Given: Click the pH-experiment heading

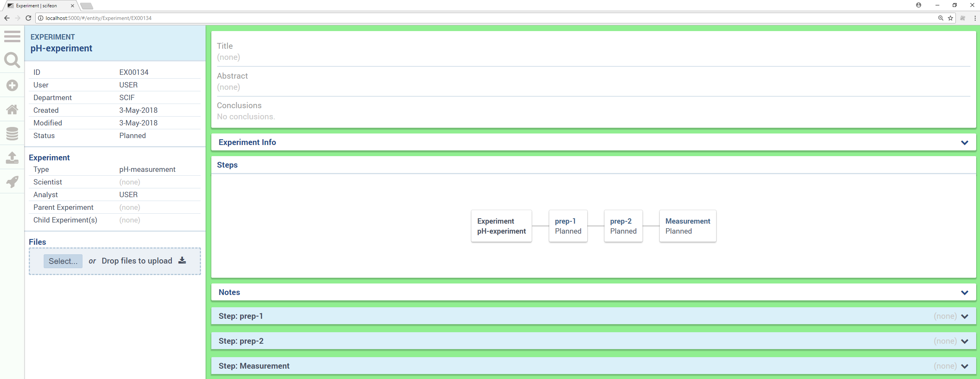Looking at the screenshot, I should 61,48.
